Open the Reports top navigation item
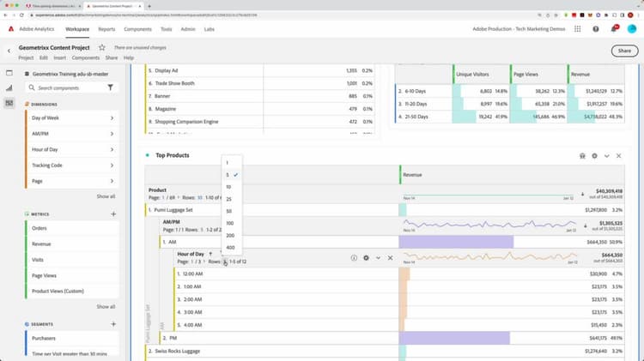644x361 pixels. point(106,29)
